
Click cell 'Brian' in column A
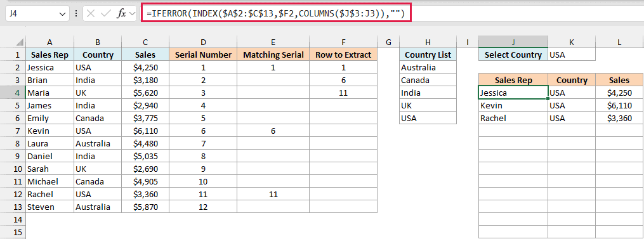coord(49,80)
